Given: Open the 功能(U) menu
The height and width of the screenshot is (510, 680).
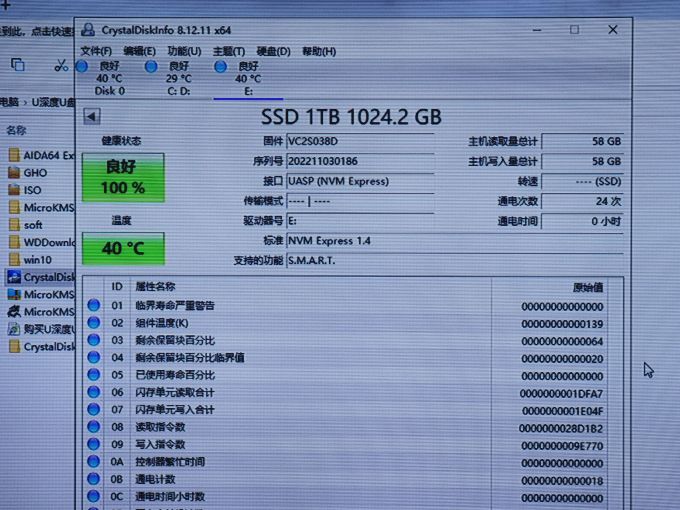Looking at the screenshot, I should click(x=184, y=51).
